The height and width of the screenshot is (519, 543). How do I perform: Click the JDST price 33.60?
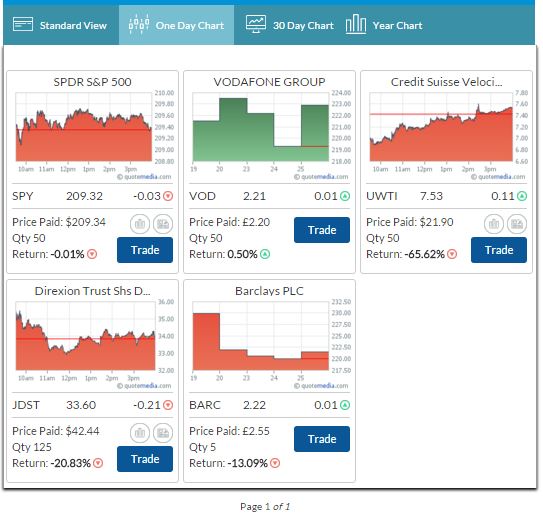coord(81,405)
